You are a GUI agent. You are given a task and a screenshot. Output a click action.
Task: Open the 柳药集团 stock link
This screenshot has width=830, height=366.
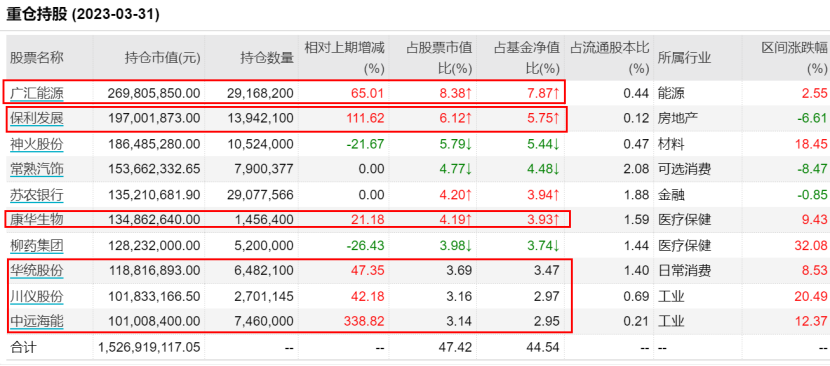point(37,245)
